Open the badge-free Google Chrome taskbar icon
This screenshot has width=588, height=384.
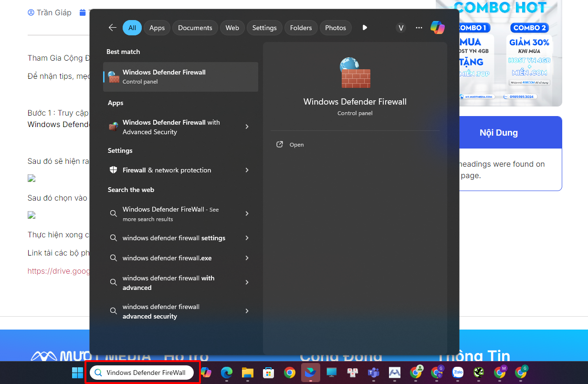pos(289,373)
